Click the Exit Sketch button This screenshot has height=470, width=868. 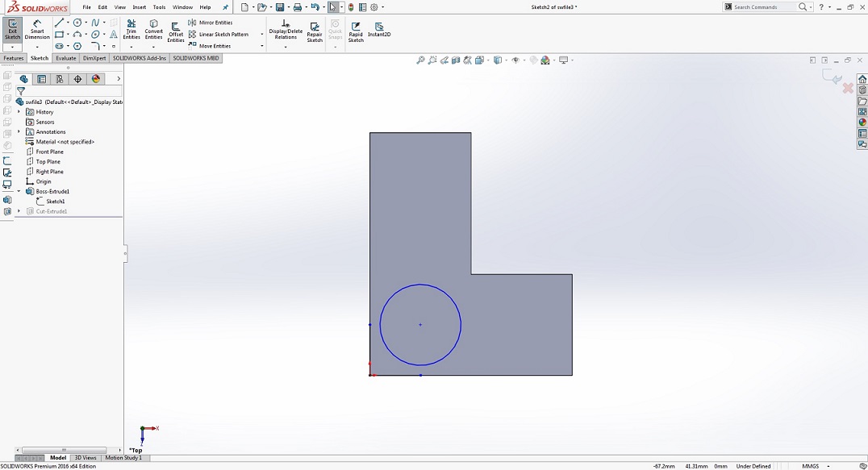(12, 29)
